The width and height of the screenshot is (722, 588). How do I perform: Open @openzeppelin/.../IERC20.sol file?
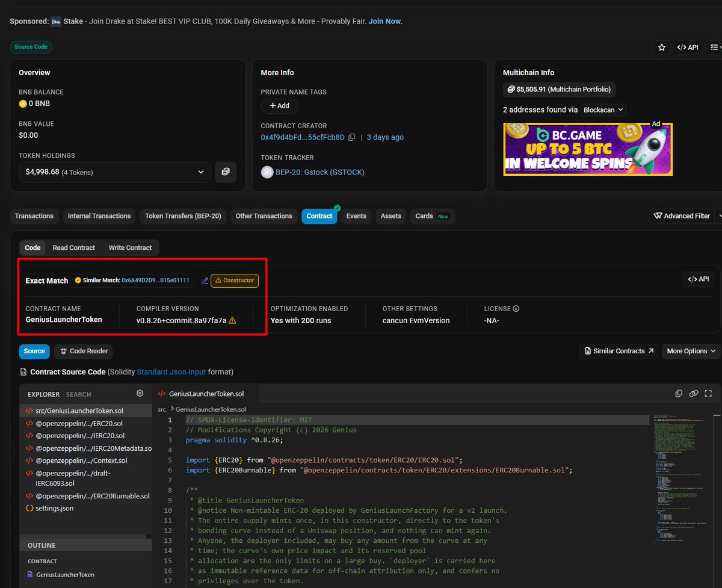click(x=85, y=436)
